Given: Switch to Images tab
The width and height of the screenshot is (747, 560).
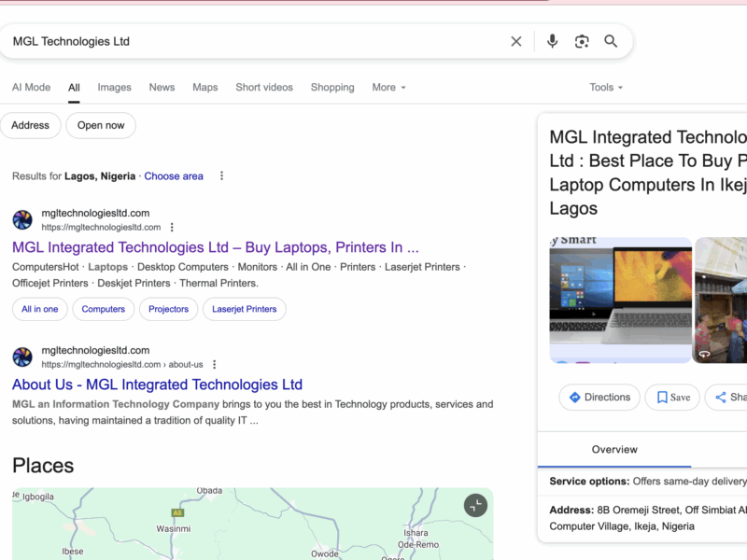Looking at the screenshot, I should 114,88.
